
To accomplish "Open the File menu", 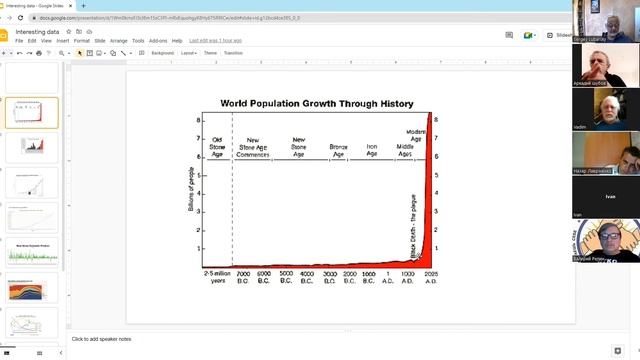I will tap(19, 41).
